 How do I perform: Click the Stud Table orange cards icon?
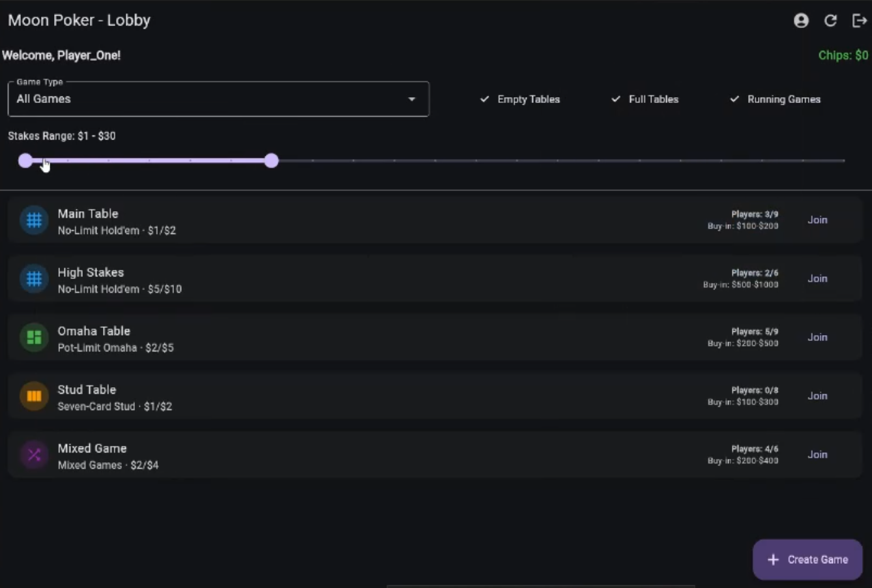click(x=33, y=396)
